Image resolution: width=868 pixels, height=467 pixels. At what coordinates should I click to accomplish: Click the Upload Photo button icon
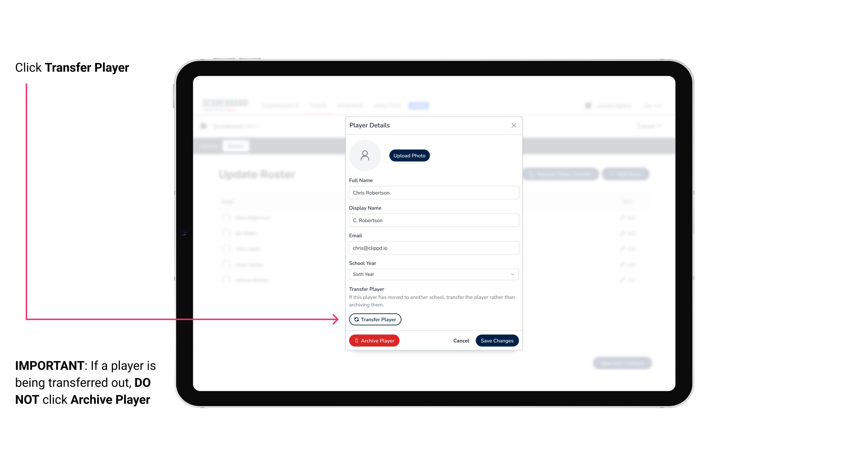[409, 155]
